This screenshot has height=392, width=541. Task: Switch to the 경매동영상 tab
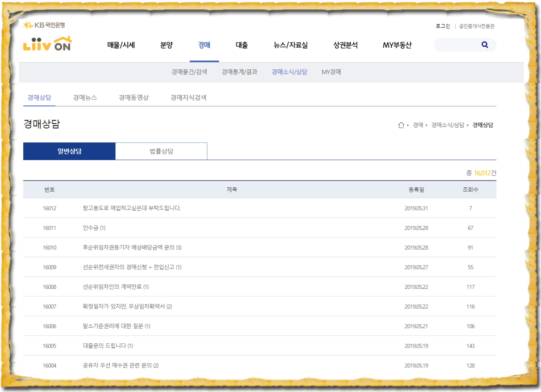click(x=134, y=98)
